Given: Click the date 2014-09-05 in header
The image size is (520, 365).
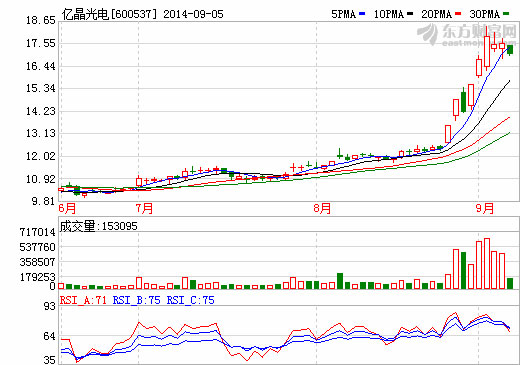Looking at the screenshot, I should coord(193,14).
